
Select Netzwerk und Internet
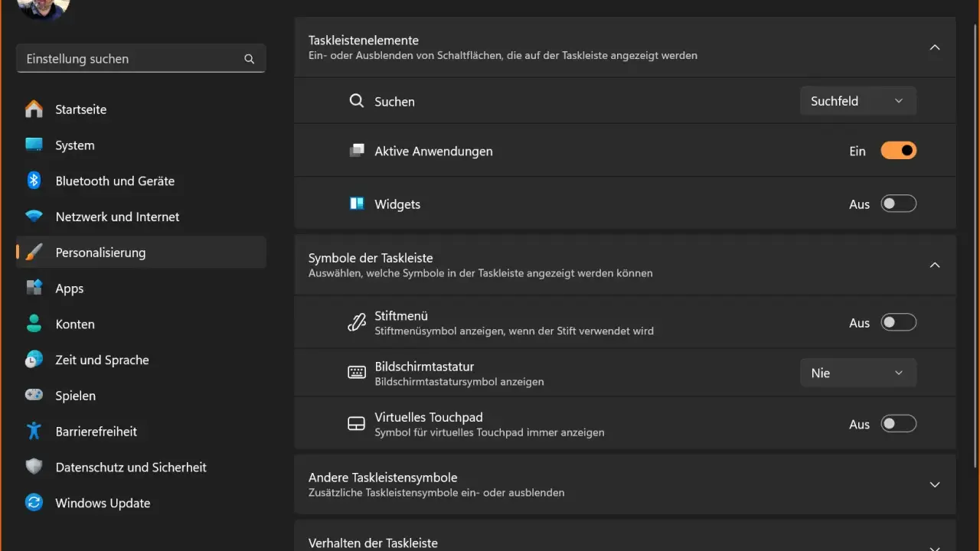tap(141, 217)
